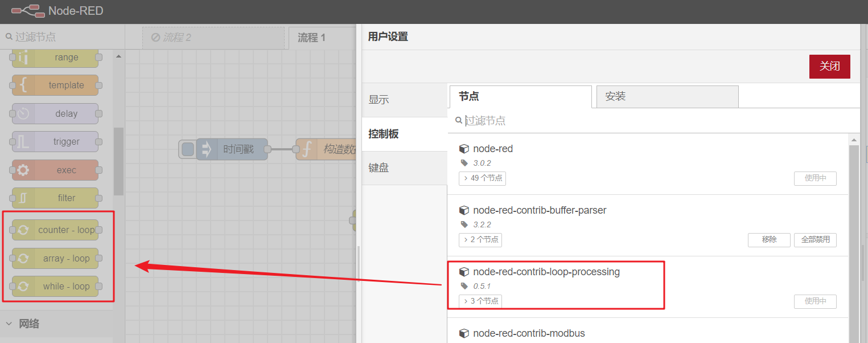The height and width of the screenshot is (343, 868).
Task: Expand the 2 个节点 list
Action: [480, 240]
